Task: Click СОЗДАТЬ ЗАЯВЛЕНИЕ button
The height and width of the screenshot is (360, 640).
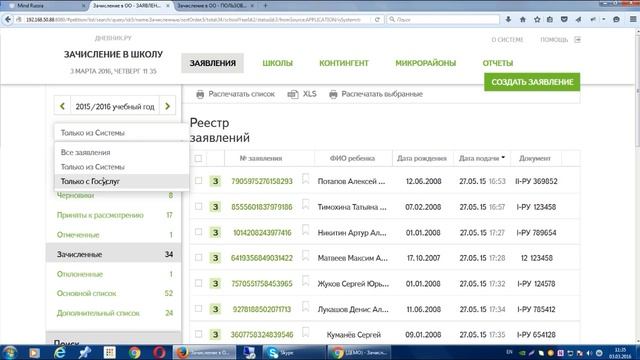Action: click(532, 82)
